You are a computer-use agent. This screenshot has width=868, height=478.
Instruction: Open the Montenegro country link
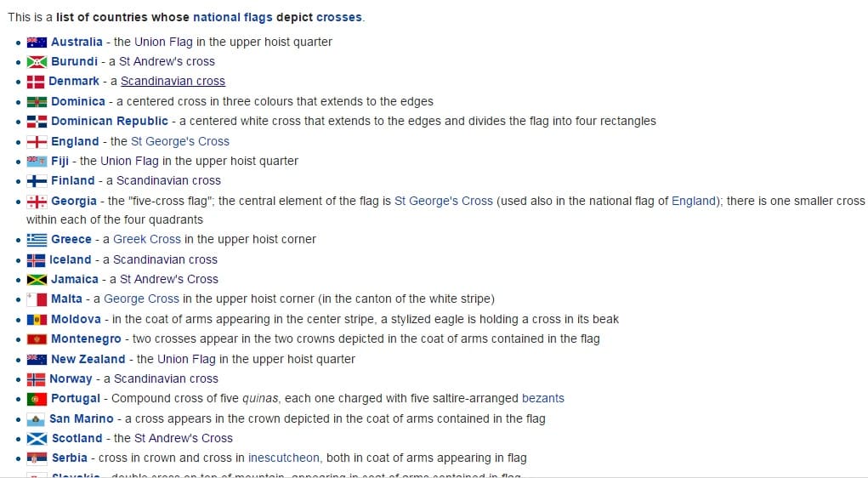coord(86,339)
